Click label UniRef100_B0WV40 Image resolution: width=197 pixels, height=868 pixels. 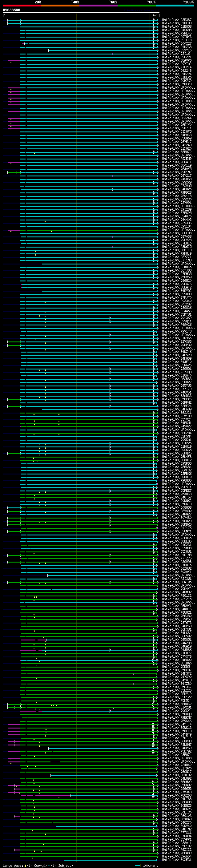176,826
